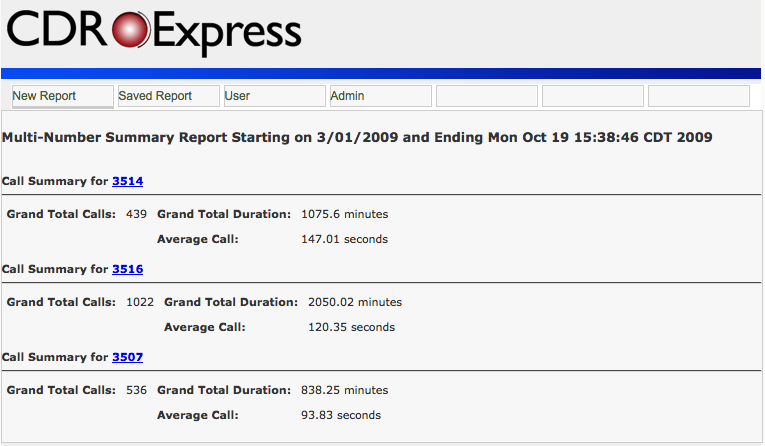Open call summary link 3516
The height and width of the screenshot is (446, 765).
(128, 269)
